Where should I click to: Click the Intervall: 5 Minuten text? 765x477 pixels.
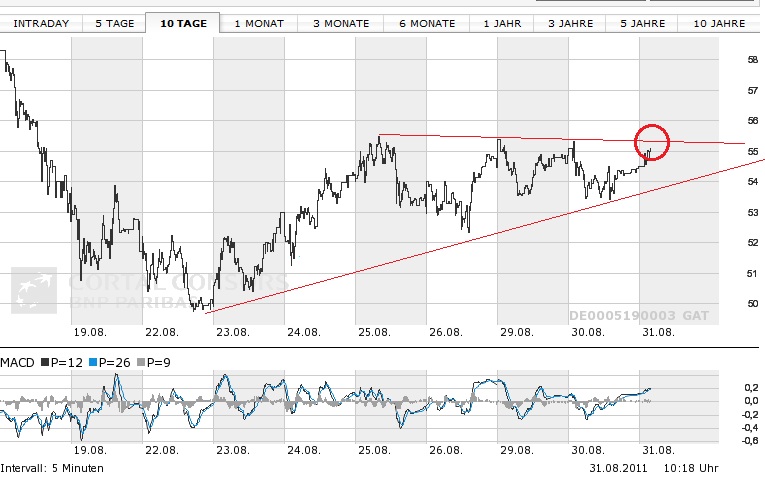tap(52, 468)
